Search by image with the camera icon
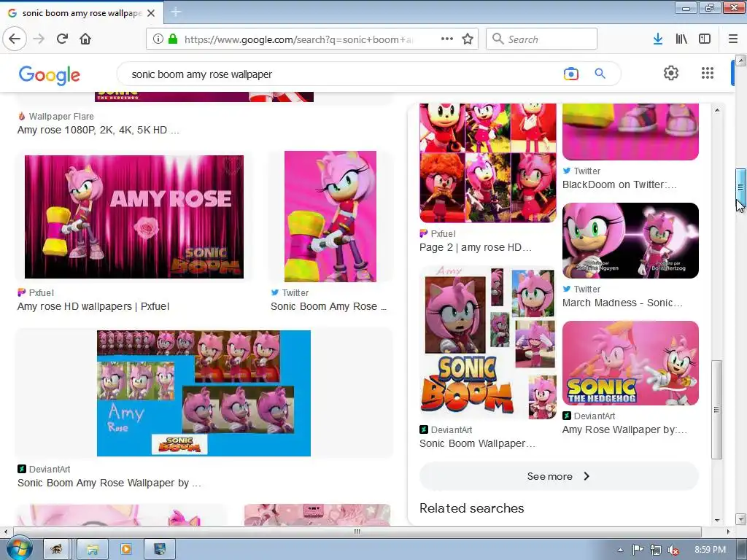The height and width of the screenshot is (560, 747). click(x=570, y=74)
